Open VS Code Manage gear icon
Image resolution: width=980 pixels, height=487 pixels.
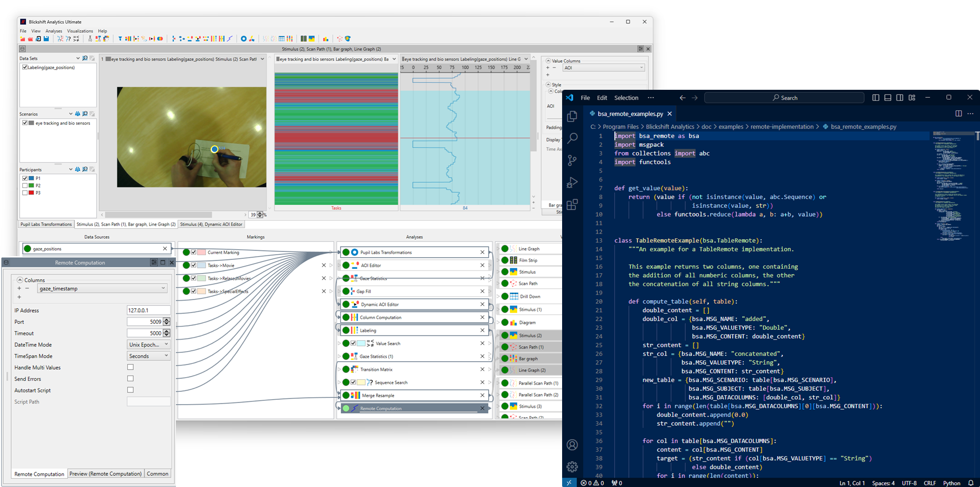click(572, 467)
